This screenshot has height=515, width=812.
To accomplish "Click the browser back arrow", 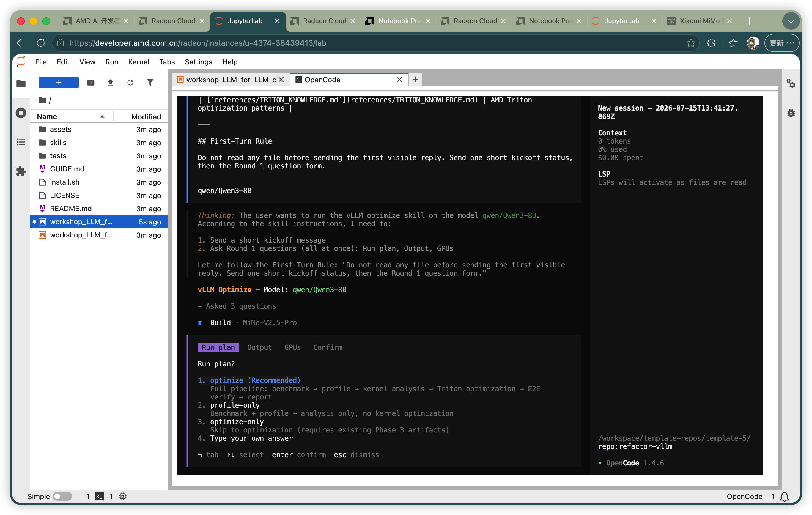I will click(x=21, y=43).
